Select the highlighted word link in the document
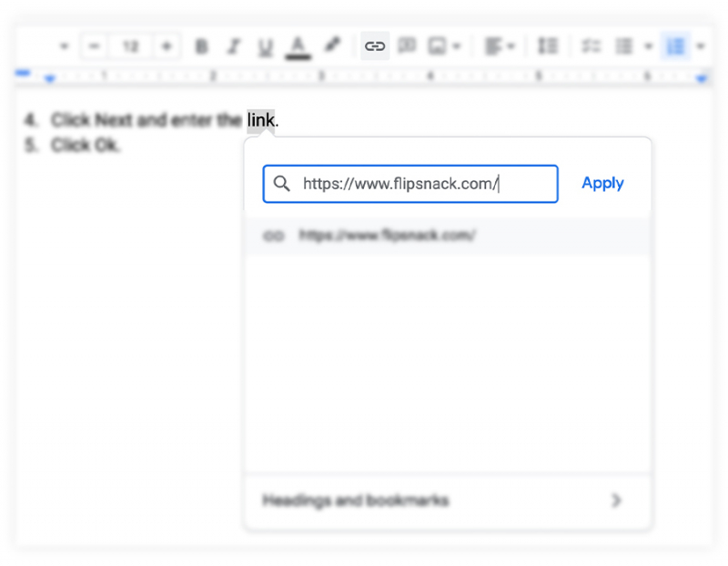The width and height of the screenshot is (728, 566). tap(259, 119)
